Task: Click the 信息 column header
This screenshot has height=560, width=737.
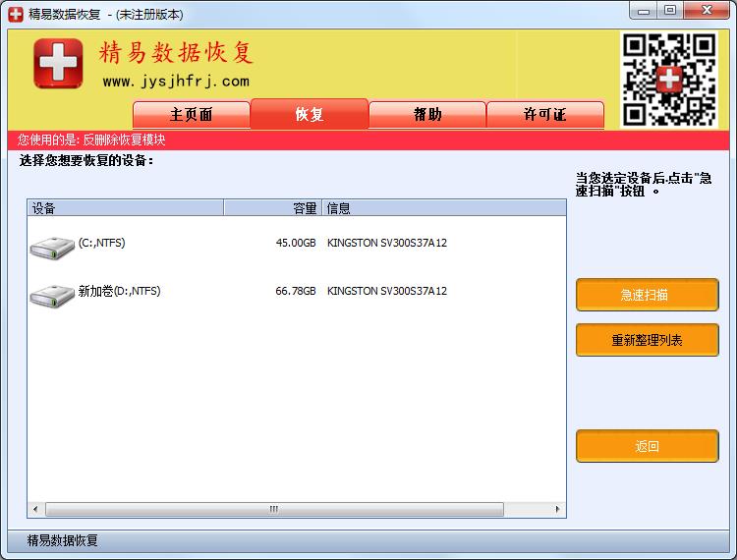Action: (443, 208)
